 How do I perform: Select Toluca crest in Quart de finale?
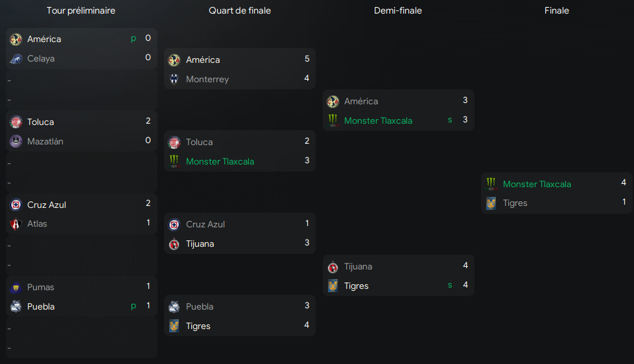(174, 142)
